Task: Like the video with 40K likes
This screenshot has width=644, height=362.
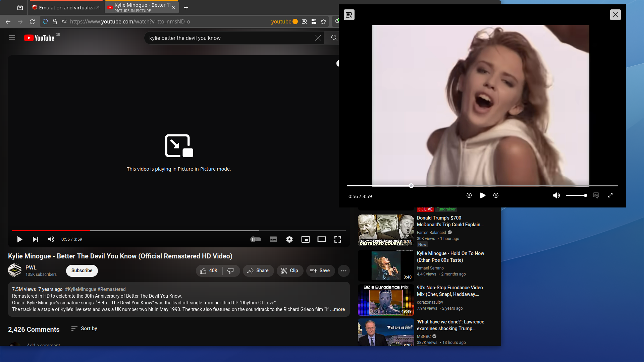Action: click(x=209, y=270)
